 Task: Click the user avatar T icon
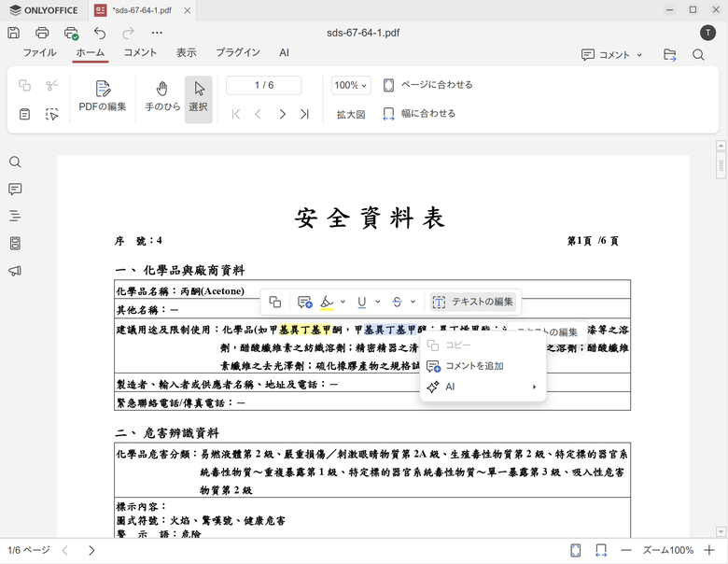click(707, 33)
